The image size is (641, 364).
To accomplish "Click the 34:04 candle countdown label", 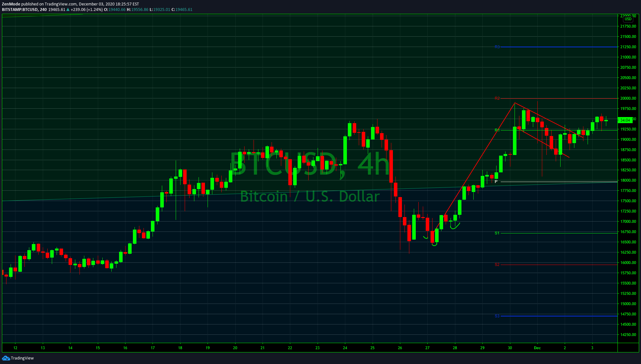I will [x=625, y=120].
